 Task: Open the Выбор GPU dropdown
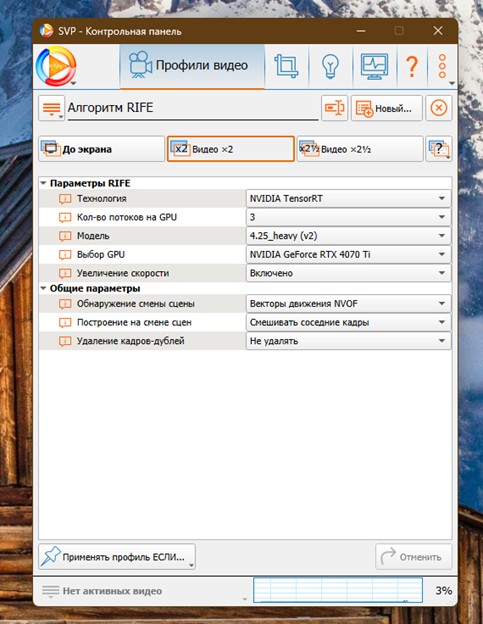tap(349, 254)
